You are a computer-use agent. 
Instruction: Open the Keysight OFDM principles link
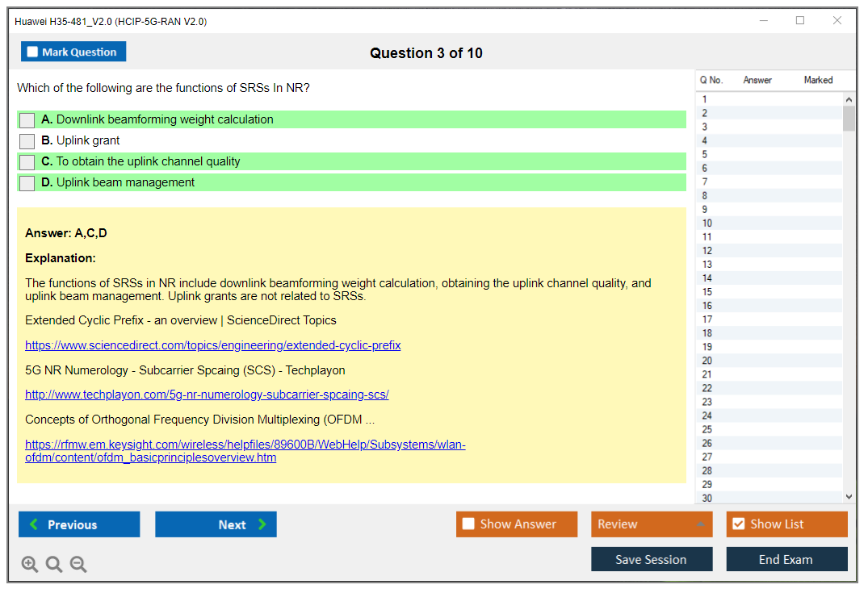click(245, 451)
